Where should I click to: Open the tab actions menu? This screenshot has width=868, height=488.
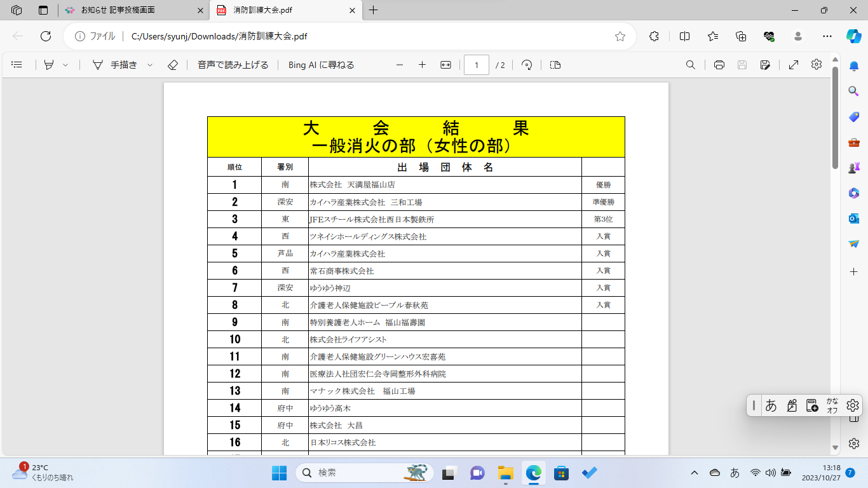(x=43, y=10)
